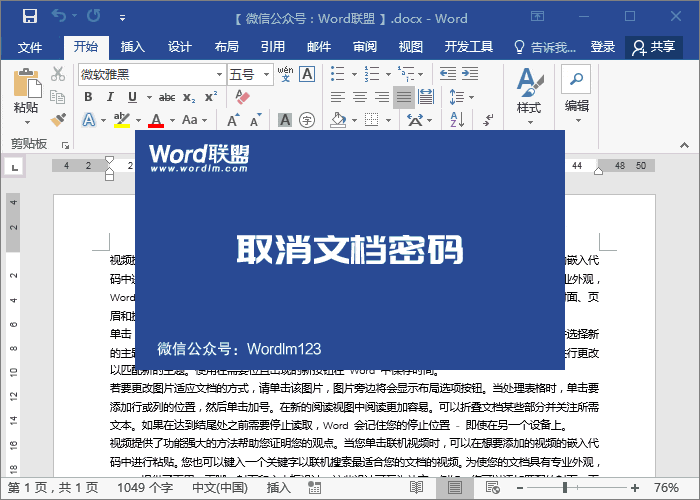Toggle bold formatting
This screenshot has width=700, height=500.
pos(88,97)
